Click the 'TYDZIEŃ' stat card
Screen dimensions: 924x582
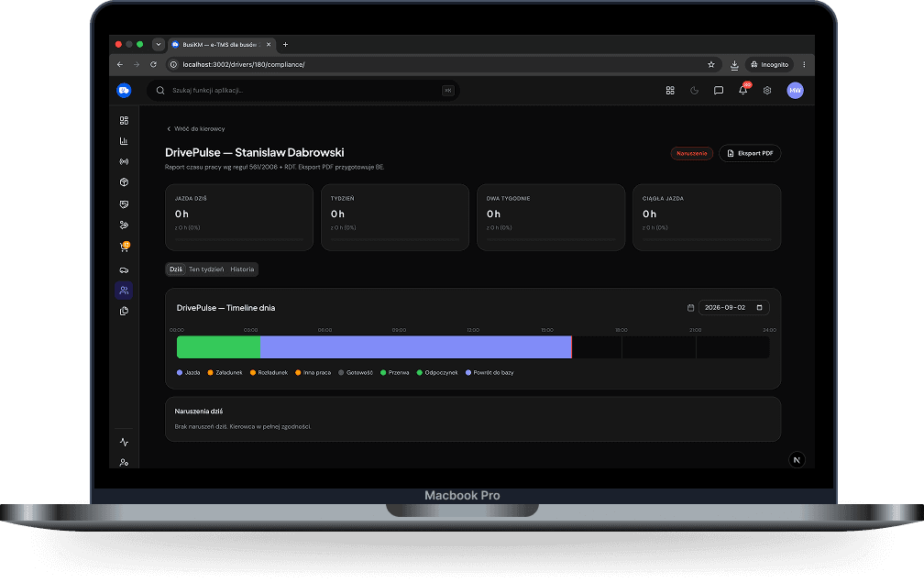click(395, 217)
